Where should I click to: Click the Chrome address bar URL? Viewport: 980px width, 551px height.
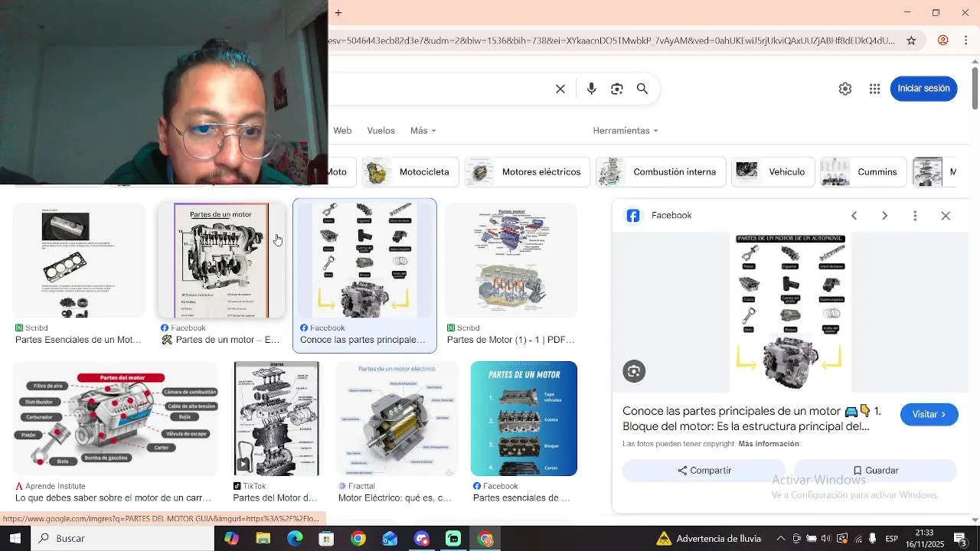pyautogui.click(x=611, y=41)
